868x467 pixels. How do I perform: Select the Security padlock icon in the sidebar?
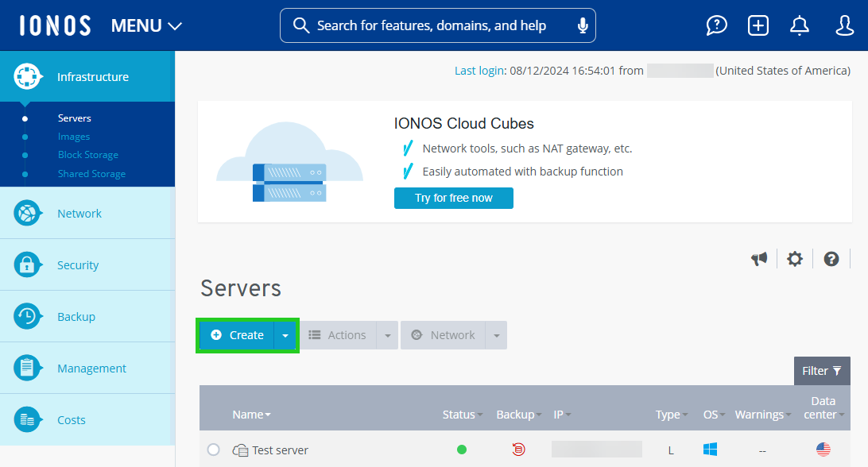point(28,264)
